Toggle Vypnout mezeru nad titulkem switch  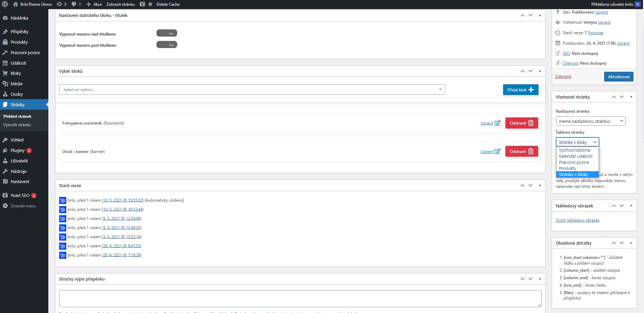click(167, 33)
